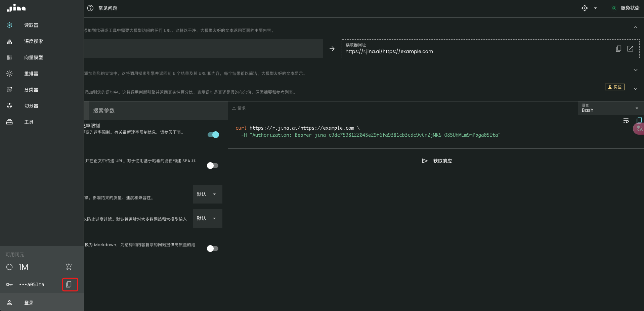Toggle word wrap in code panel
644x311 pixels.
click(626, 121)
